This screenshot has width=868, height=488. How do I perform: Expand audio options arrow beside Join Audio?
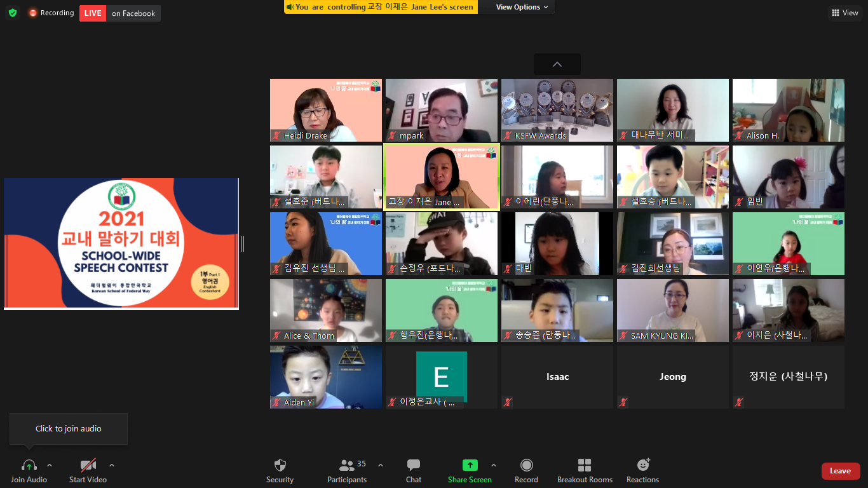[x=50, y=465]
